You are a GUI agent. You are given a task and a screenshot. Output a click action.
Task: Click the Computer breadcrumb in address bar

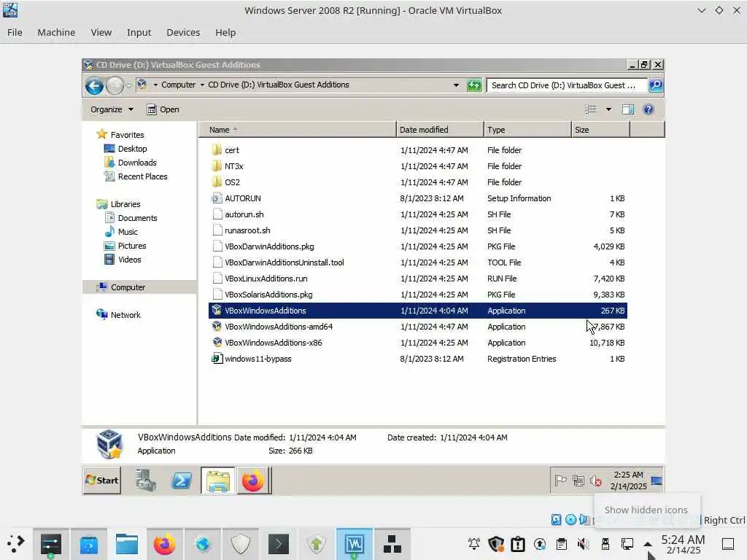point(178,85)
